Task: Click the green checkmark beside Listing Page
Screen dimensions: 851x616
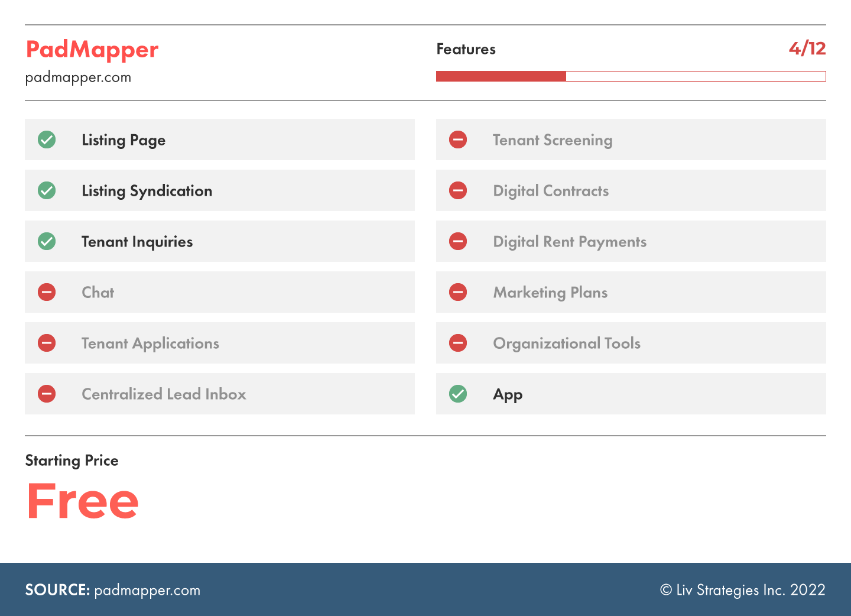Action: tap(47, 140)
